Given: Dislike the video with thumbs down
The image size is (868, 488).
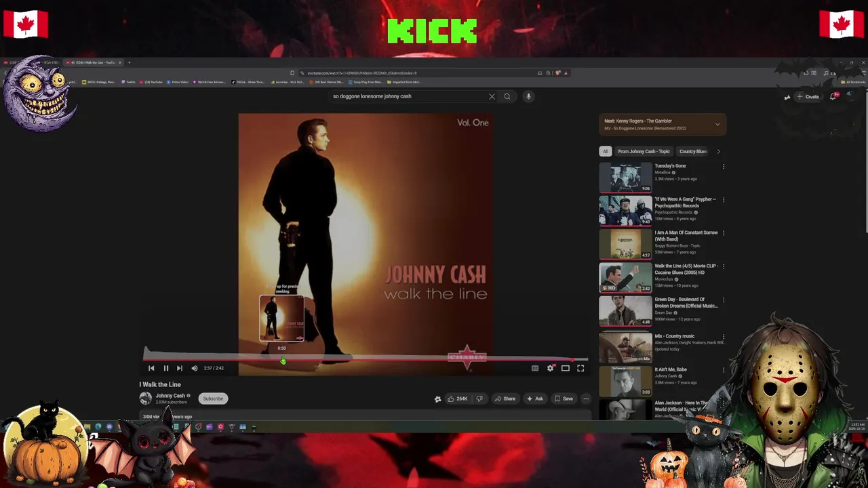Looking at the screenshot, I should [479, 399].
